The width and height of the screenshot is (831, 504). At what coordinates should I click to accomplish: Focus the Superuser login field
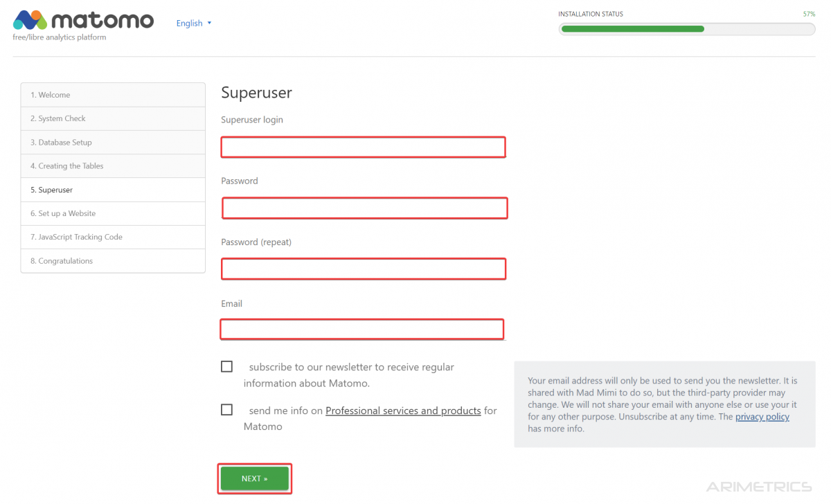363,147
